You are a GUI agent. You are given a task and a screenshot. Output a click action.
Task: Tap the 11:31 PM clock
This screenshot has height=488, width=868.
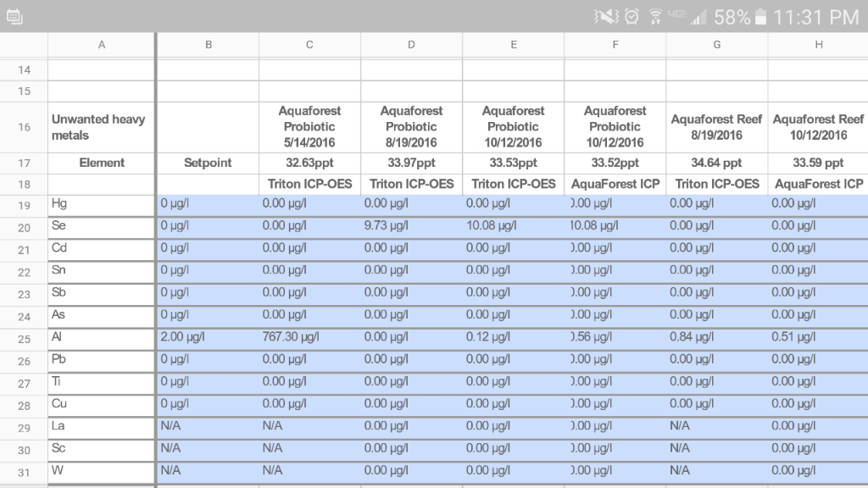pyautogui.click(x=815, y=16)
